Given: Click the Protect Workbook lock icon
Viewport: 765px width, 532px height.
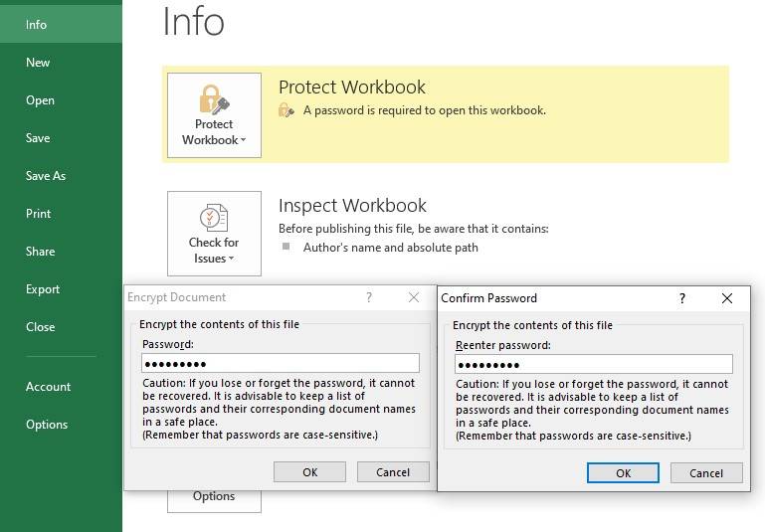Looking at the screenshot, I should point(214,99).
